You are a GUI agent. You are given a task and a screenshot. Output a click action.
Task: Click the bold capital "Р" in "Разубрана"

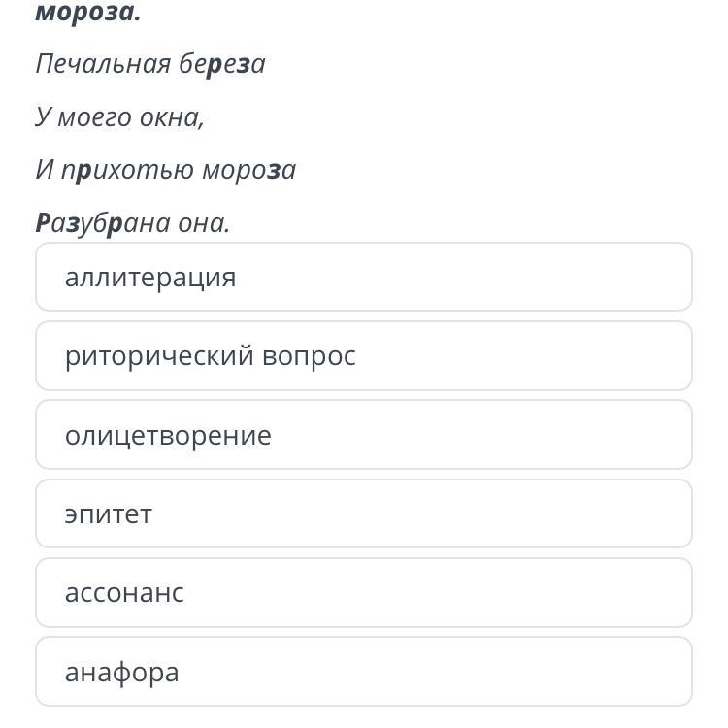click(43, 223)
